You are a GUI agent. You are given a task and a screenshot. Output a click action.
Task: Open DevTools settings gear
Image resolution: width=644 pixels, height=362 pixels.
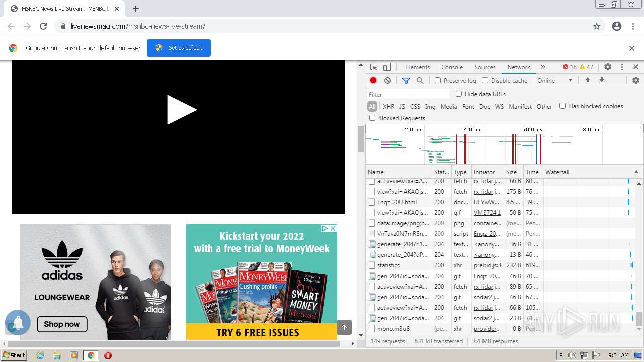pos(608,67)
